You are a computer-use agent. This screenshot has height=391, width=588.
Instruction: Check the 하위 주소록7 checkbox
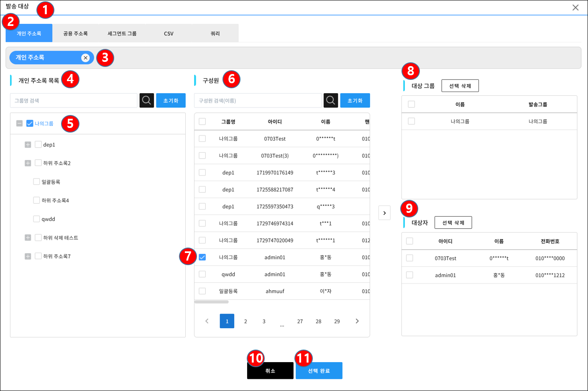[x=38, y=256]
